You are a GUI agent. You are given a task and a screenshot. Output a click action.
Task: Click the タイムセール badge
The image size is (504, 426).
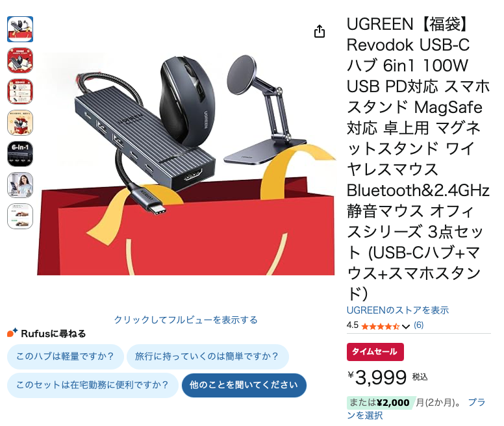[x=375, y=352]
